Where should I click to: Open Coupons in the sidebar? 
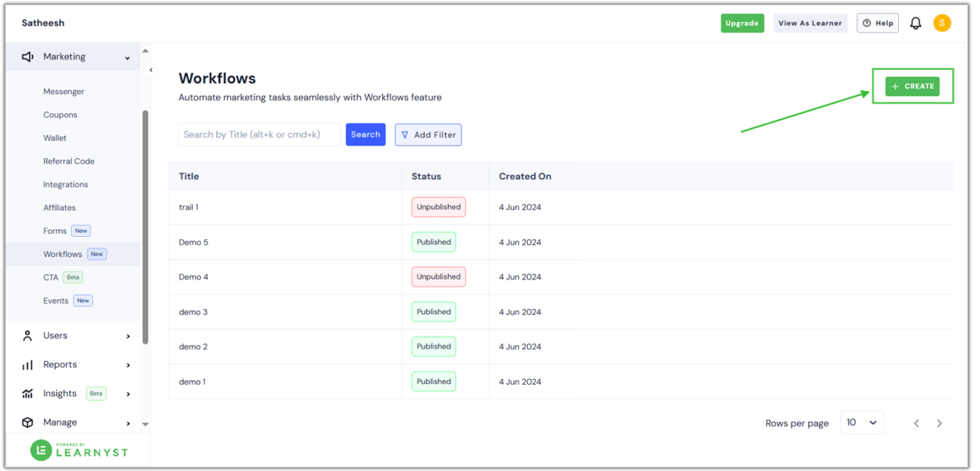[60, 115]
